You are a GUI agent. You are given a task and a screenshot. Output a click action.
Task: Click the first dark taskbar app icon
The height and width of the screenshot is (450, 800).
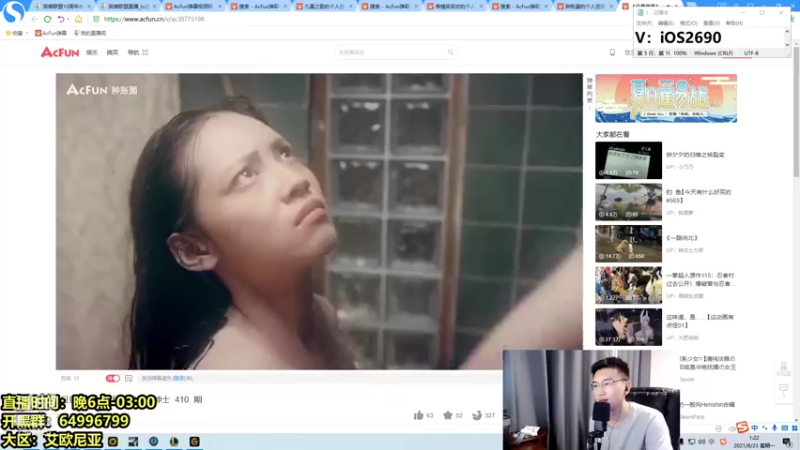113,442
